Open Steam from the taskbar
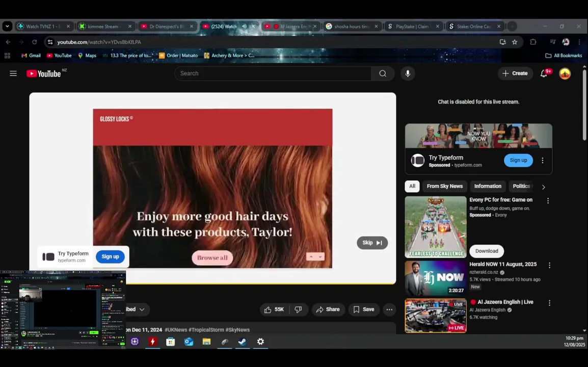The height and width of the screenshot is (367, 588). (242, 342)
